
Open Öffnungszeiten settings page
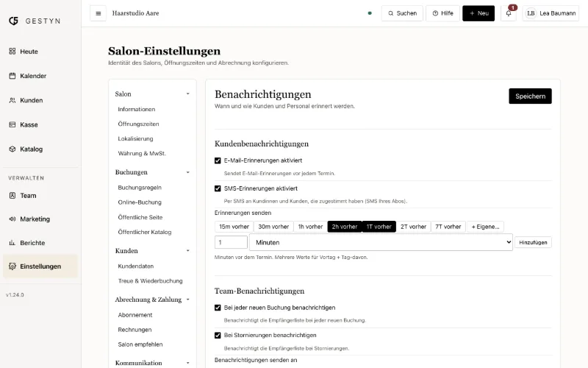138,124
